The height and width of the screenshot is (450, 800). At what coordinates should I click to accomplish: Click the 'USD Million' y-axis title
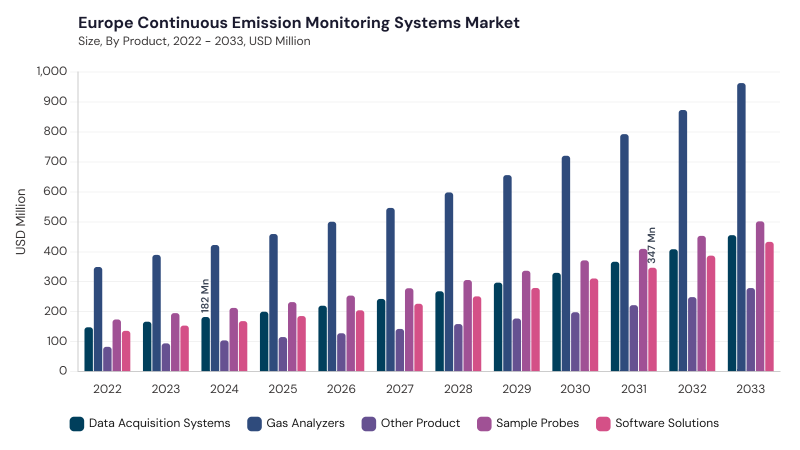click(x=21, y=222)
